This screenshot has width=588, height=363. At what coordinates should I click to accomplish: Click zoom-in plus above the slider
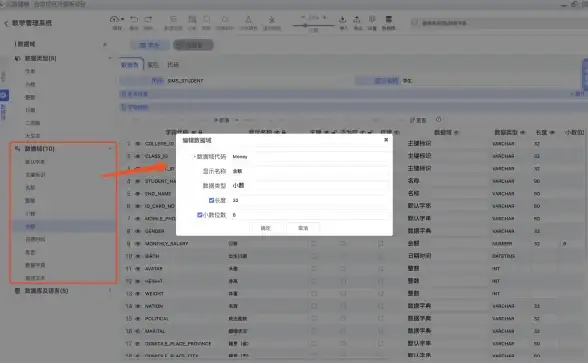point(324,18)
